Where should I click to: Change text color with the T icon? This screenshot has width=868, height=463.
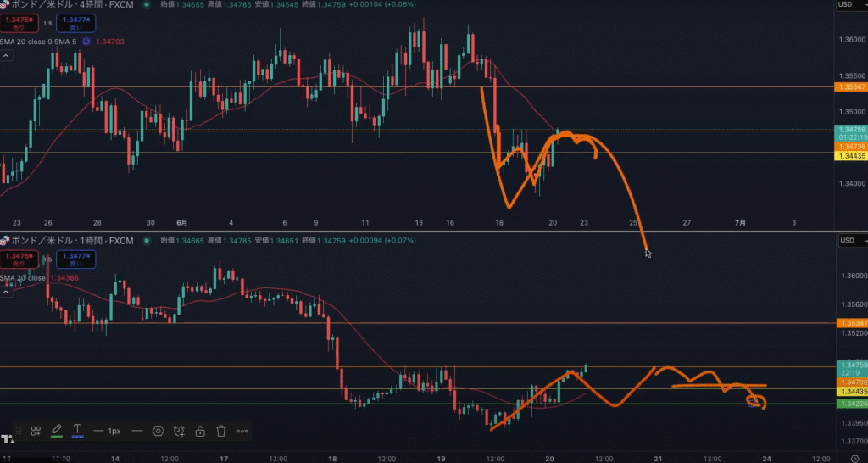[x=77, y=430]
